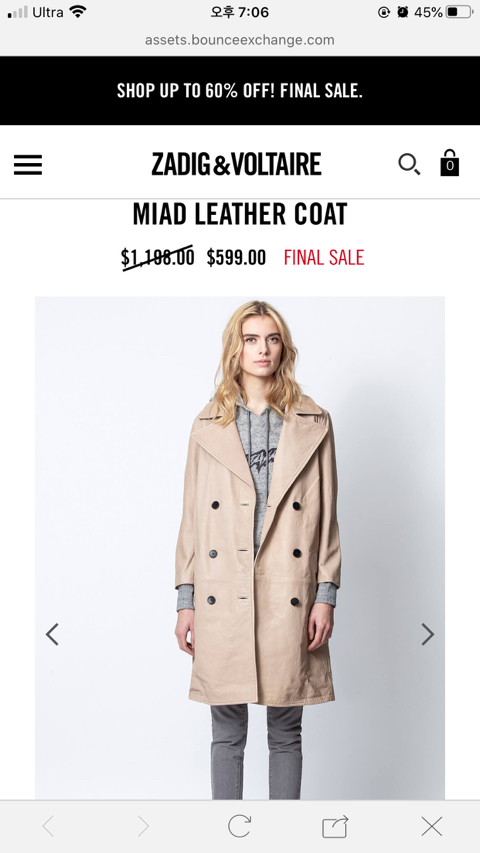Go forward in the in-app browser
This screenshot has height=853, width=480.
(143, 826)
